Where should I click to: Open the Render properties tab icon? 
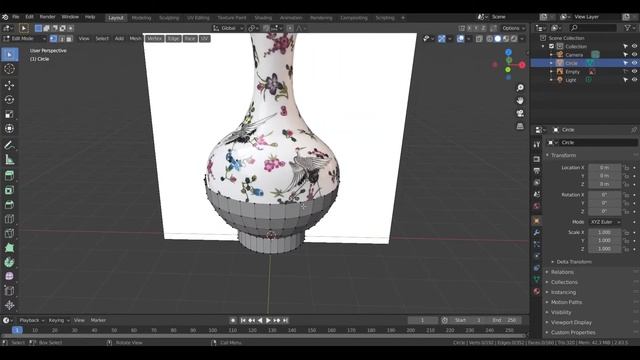537,159
